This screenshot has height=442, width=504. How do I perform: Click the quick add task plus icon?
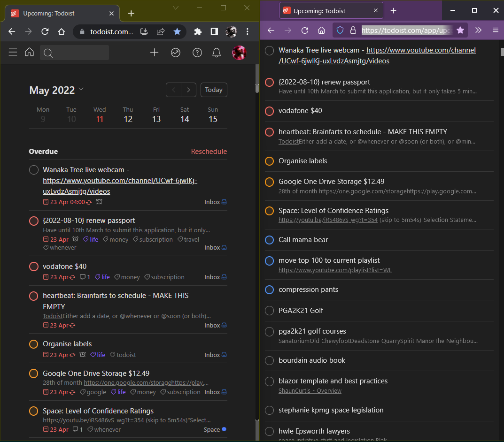click(154, 53)
